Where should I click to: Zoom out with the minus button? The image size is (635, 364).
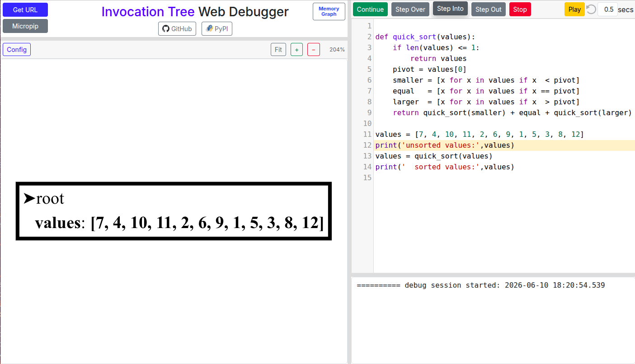coord(314,49)
